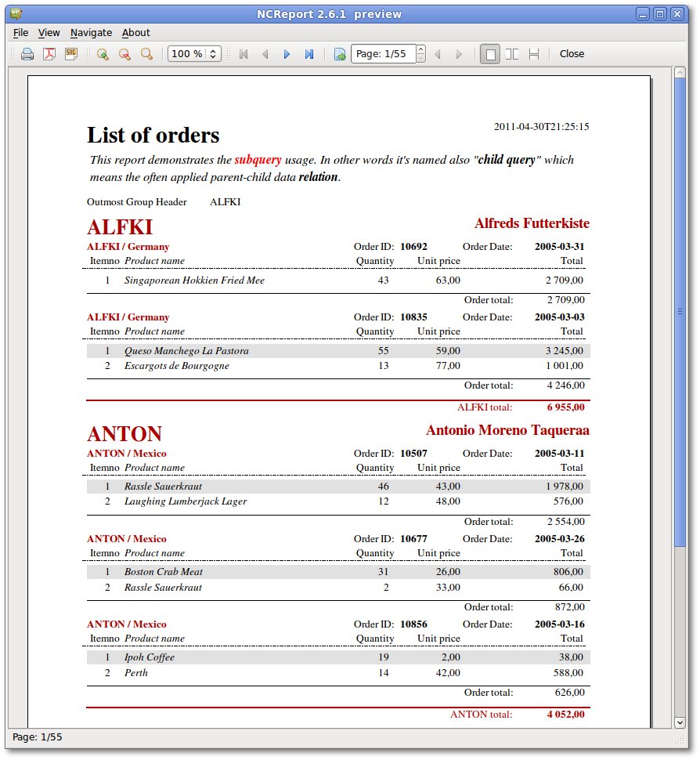Viewport: 700px width, 760px height.
Task: Export report to PDF
Action: pyautogui.click(x=49, y=54)
